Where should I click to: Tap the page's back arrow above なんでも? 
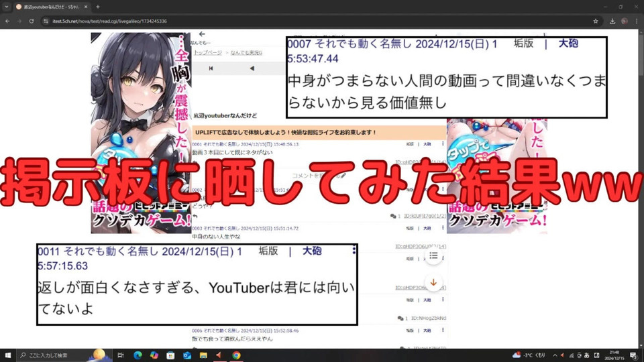pos(202,34)
